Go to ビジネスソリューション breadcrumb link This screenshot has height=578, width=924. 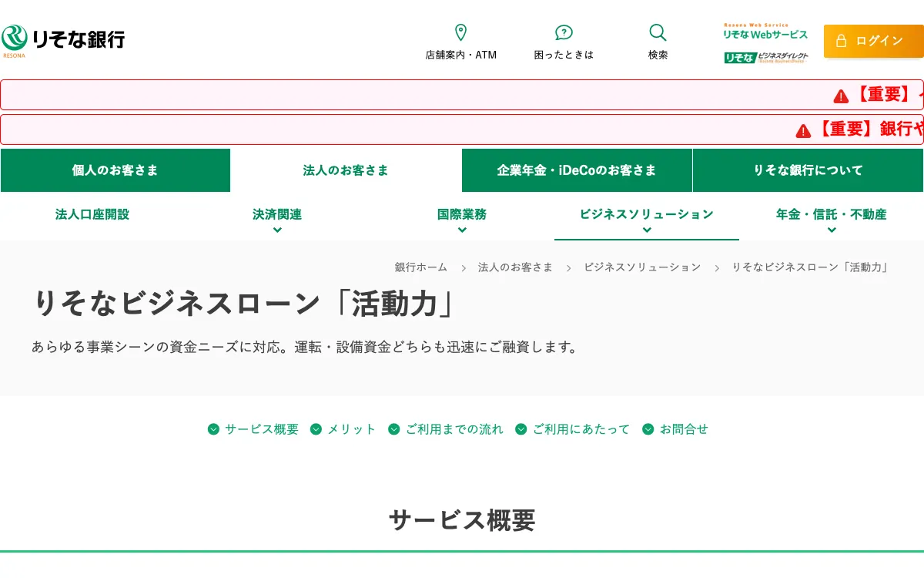(x=642, y=267)
